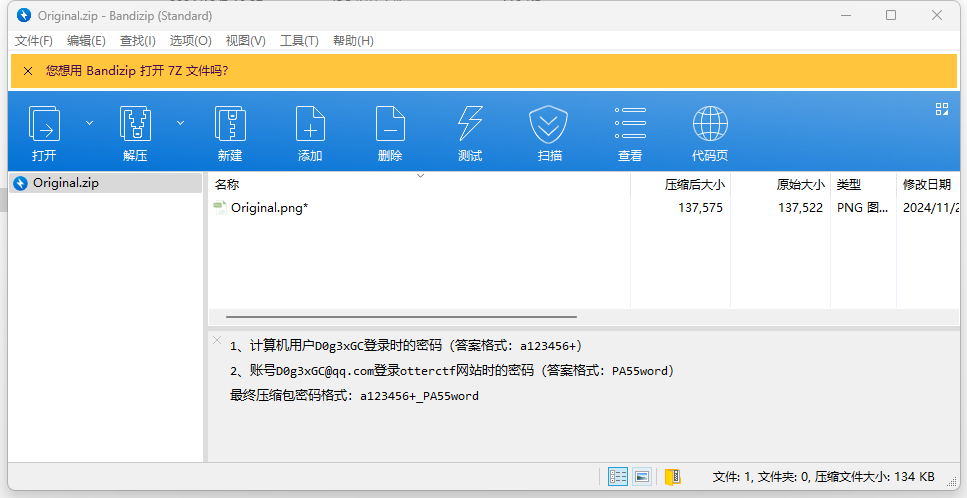The image size is (967, 498).
Task: Click the 您想用 Bandizip 打开 7Z 文件吗 message
Action: [x=137, y=71]
